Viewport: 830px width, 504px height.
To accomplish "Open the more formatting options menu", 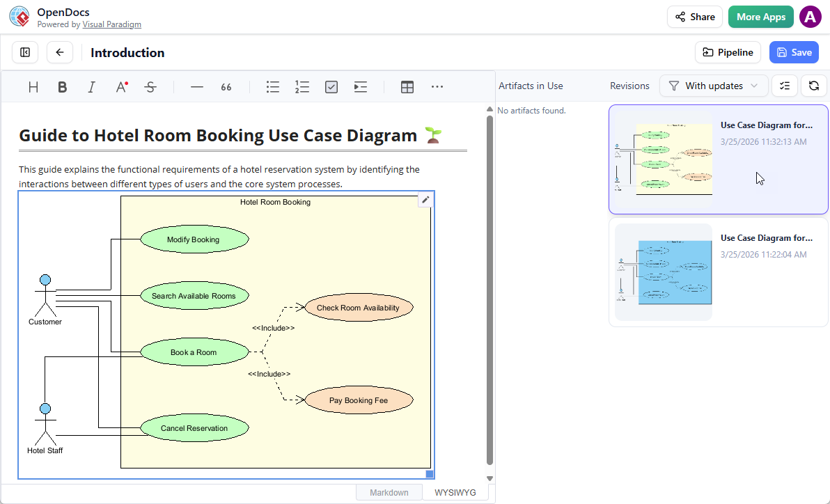I will (x=437, y=86).
